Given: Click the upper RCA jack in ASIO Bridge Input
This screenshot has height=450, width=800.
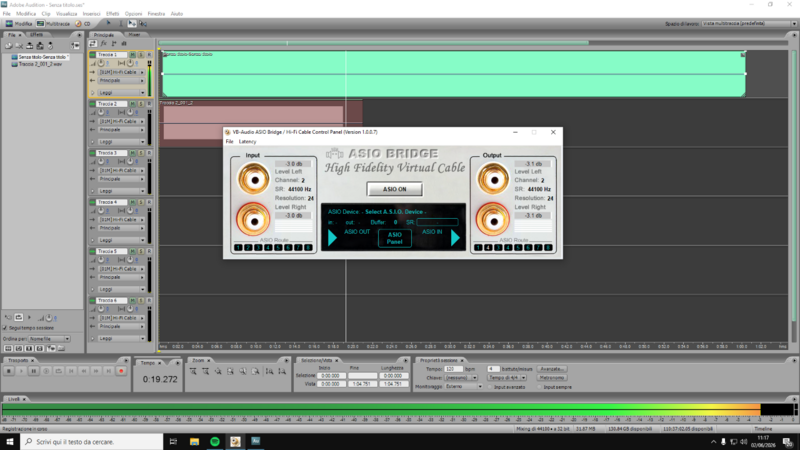Looking at the screenshot, I should 253,180.
